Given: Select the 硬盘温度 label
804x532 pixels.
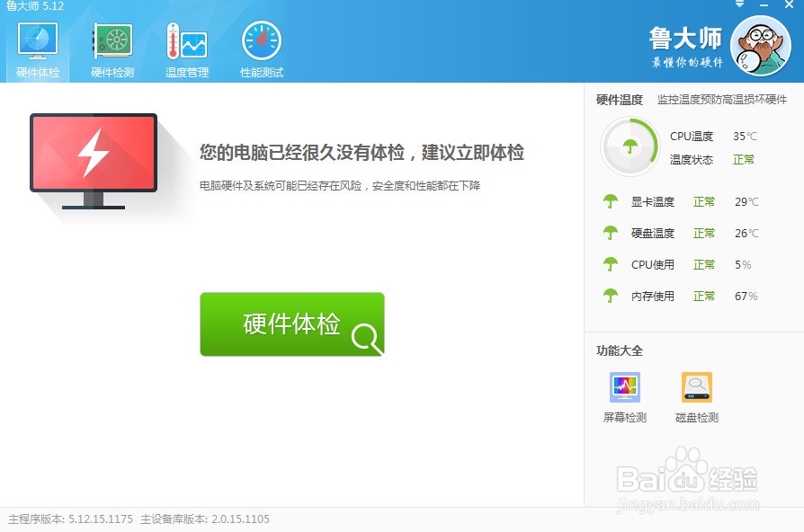Looking at the screenshot, I should coord(652,233).
